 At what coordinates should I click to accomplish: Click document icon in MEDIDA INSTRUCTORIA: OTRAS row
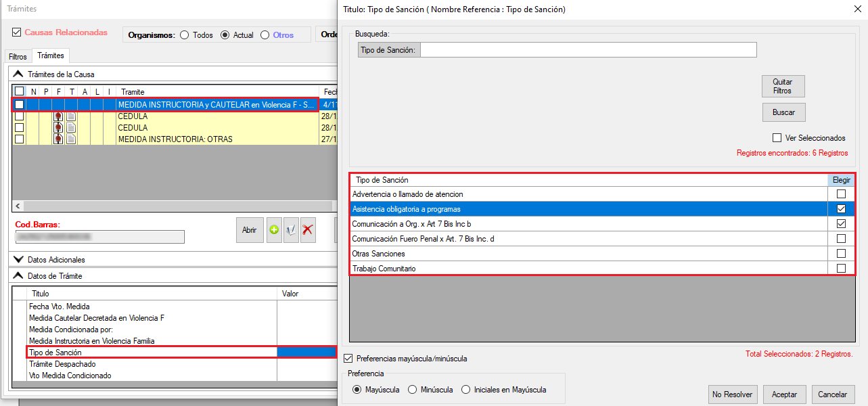71,139
